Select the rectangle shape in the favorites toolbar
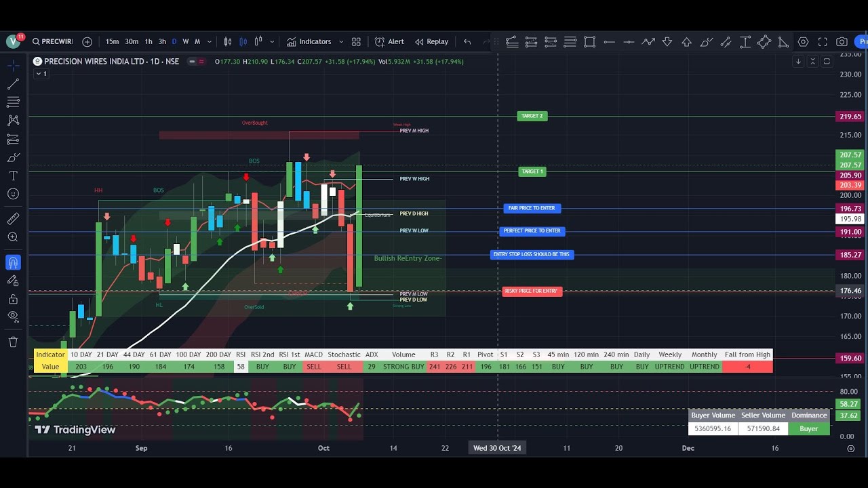Screen dimensions: 868x488 coord(589,41)
